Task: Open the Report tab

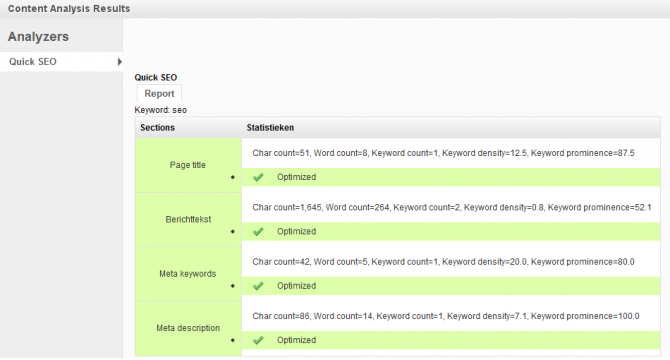Action: point(159,94)
